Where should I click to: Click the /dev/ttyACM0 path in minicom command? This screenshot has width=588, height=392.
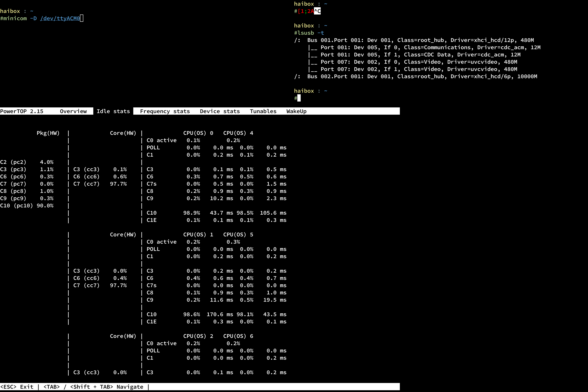tap(60, 18)
